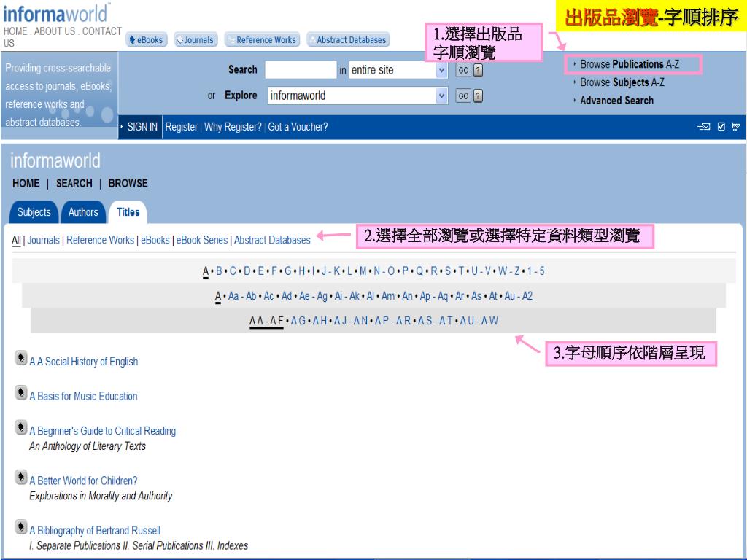The image size is (747, 560).
Task: Open 'Got a Voucher?' link
Action: (x=298, y=127)
